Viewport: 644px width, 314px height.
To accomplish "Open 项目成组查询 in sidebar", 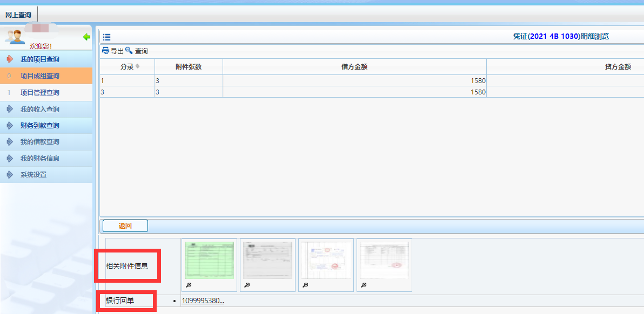I will [39, 76].
